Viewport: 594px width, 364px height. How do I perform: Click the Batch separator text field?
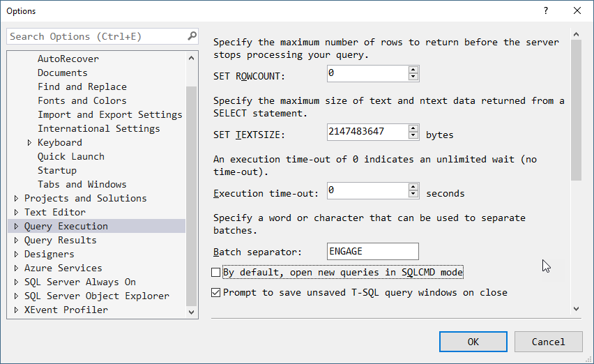point(373,252)
